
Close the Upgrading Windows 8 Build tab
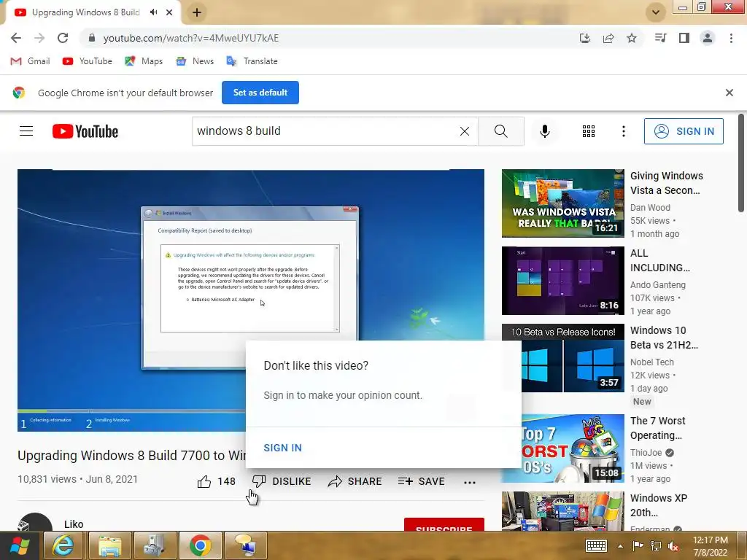[x=169, y=12]
